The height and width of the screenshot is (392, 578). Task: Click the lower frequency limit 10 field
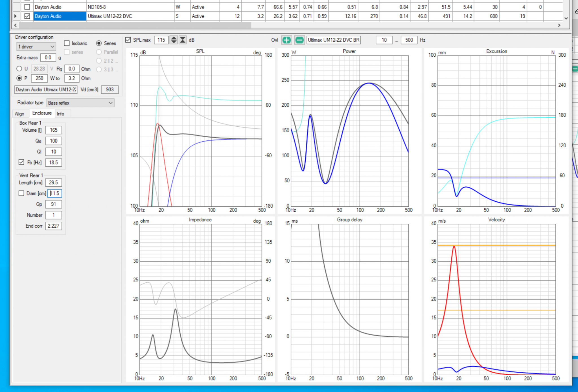[384, 40]
